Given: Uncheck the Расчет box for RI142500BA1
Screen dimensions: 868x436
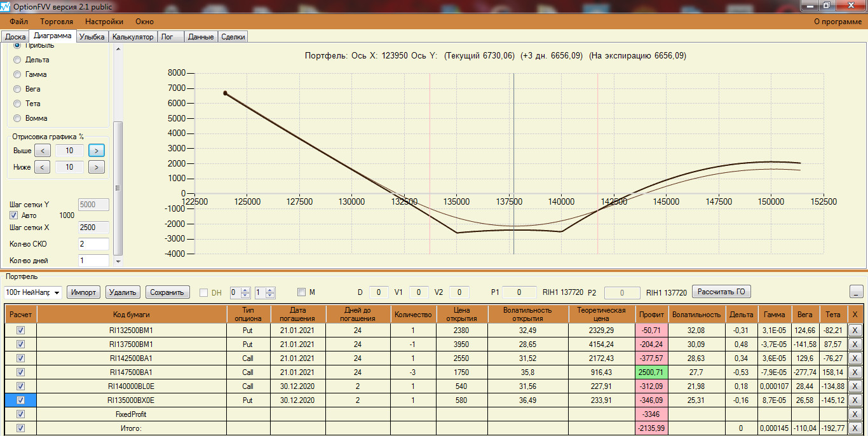Looking at the screenshot, I should [x=20, y=358].
